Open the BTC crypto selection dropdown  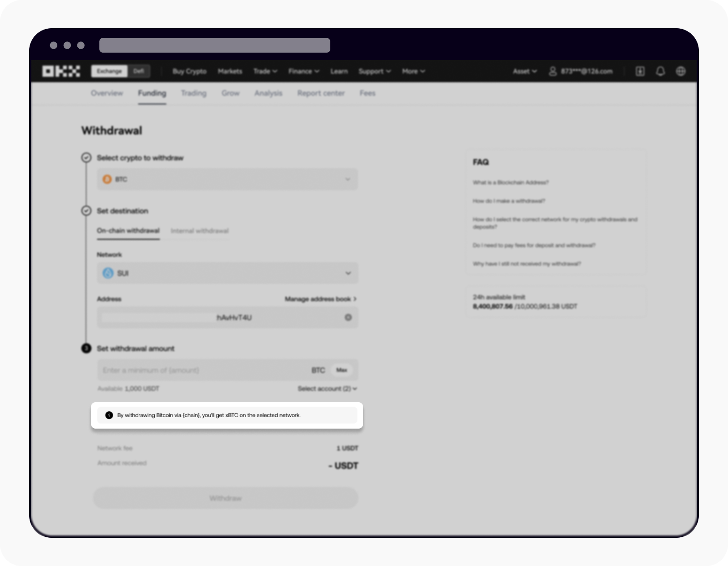pos(227,179)
